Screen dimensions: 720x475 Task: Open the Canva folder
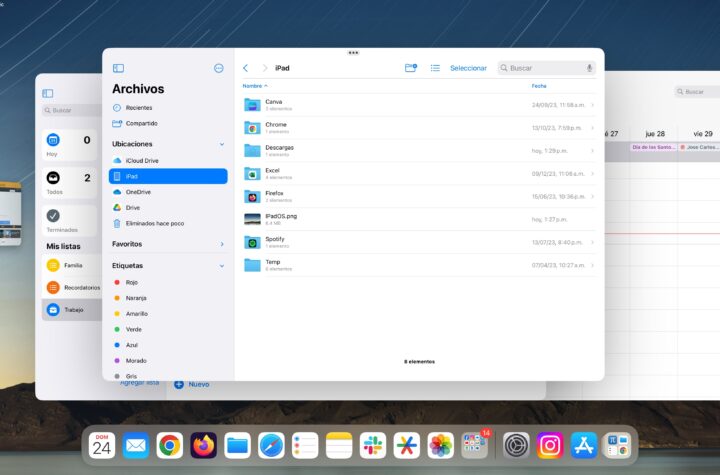coord(419,105)
